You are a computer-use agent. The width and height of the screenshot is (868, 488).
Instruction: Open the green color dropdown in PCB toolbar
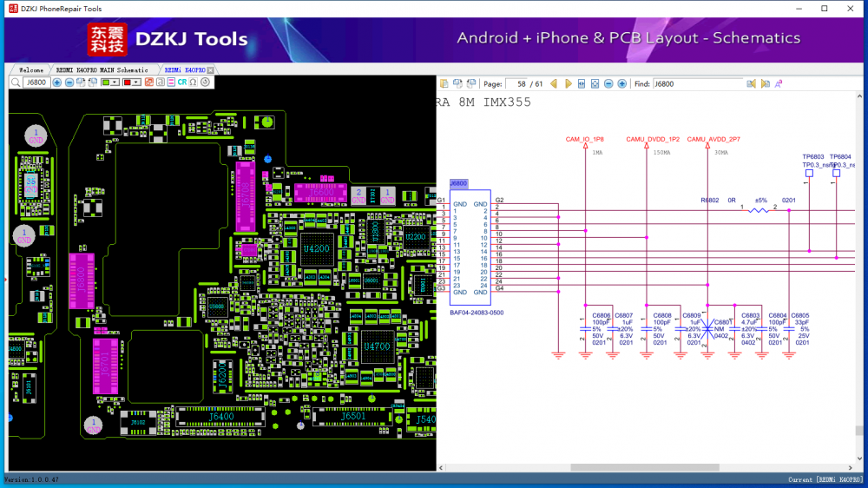click(x=115, y=82)
